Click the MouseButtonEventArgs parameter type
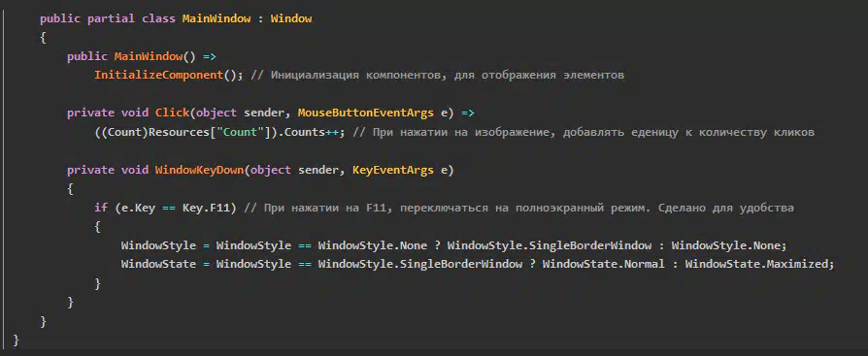Viewport: 868px width, 356px height. [365, 113]
